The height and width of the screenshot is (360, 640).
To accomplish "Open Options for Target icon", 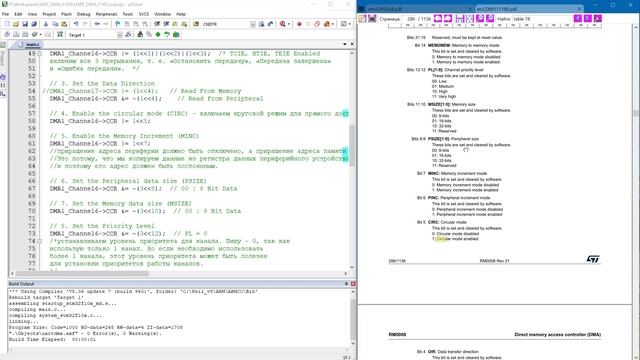I will 128,35.
